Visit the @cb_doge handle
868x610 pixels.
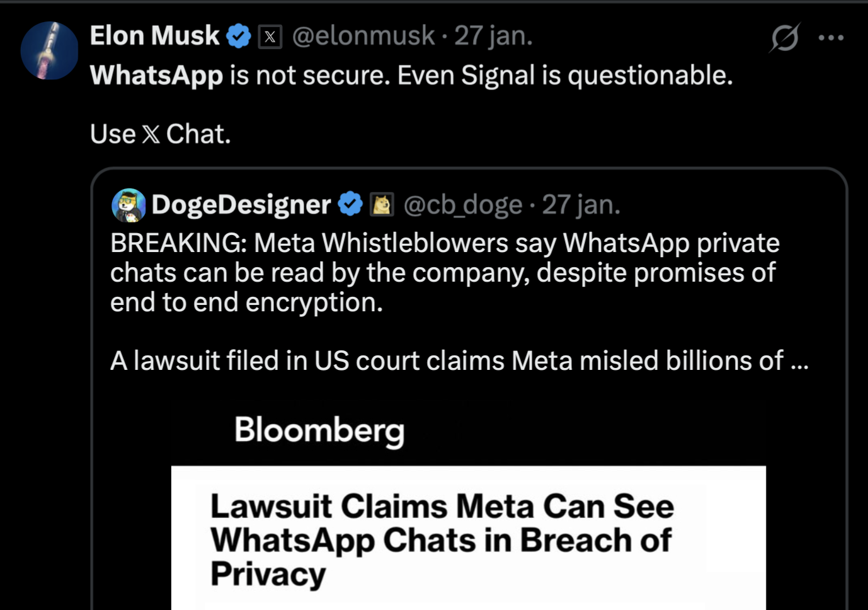pyautogui.click(x=462, y=204)
